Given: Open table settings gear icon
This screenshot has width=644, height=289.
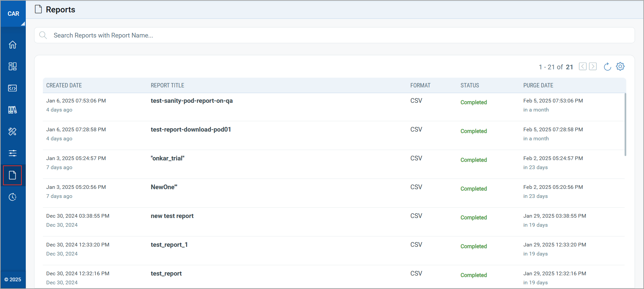Looking at the screenshot, I should (620, 66).
